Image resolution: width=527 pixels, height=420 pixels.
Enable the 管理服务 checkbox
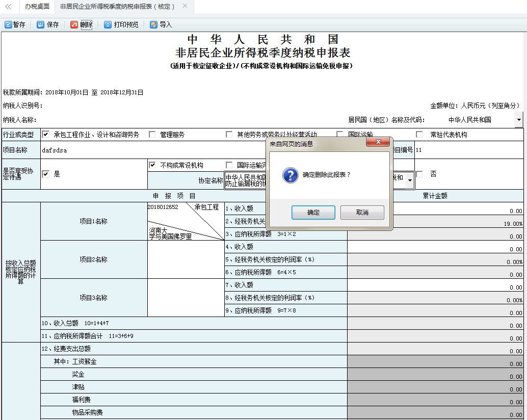pyautogui.click(x=152, y=135)
